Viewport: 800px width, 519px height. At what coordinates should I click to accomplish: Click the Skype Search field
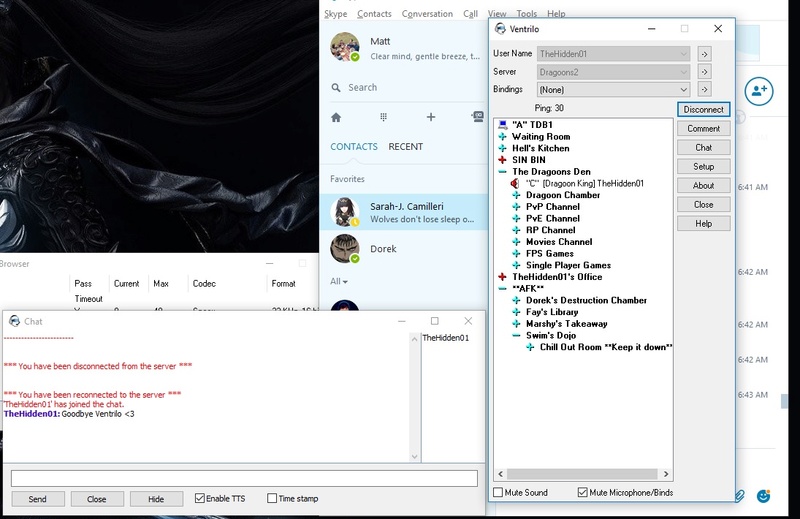(x=408, y=88)
